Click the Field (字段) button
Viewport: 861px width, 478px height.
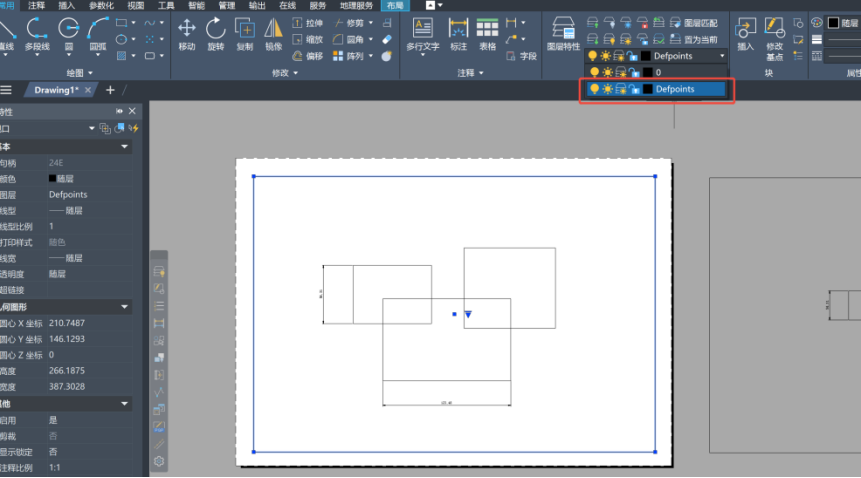pos(521,56)
